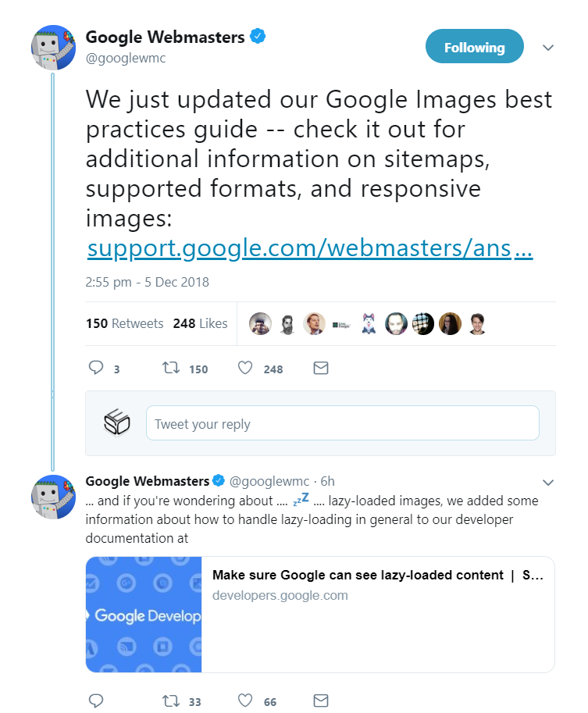The height and width of the screenshot is (713, 588).
Task: Open the reply thread with 3 replies
Action: point(96,368)
